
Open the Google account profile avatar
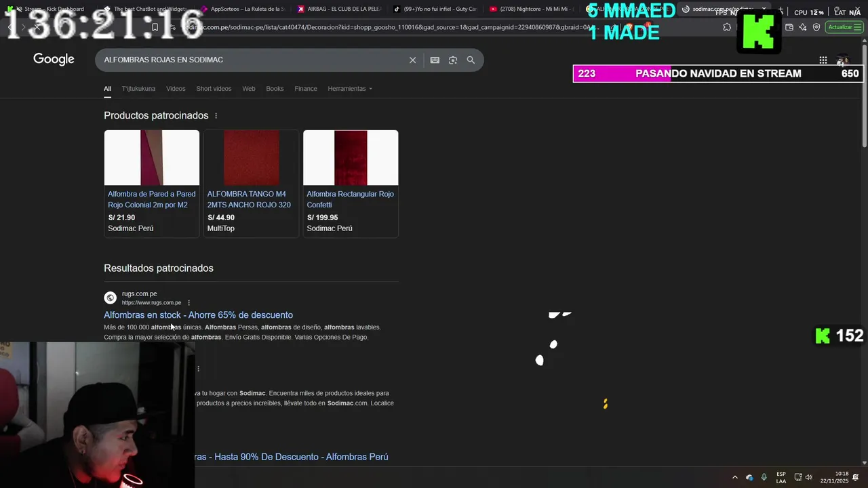(842, 60)
